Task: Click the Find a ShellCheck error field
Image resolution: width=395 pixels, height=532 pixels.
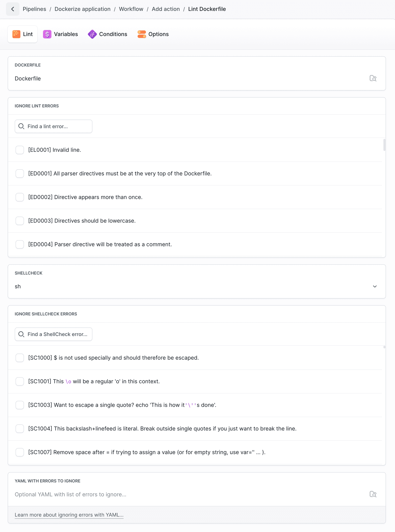Action: (53, 334)
